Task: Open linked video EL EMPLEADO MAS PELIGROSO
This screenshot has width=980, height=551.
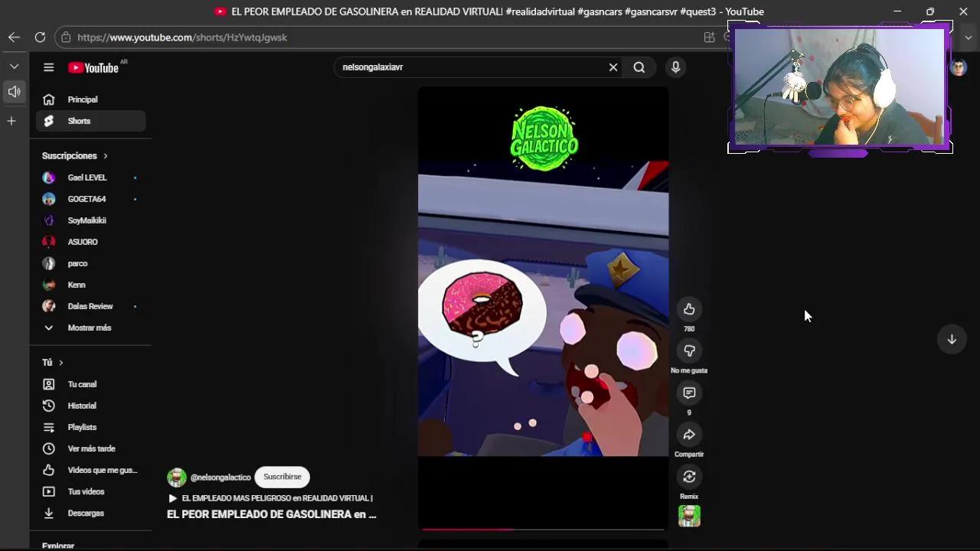Action: [270, 498]
